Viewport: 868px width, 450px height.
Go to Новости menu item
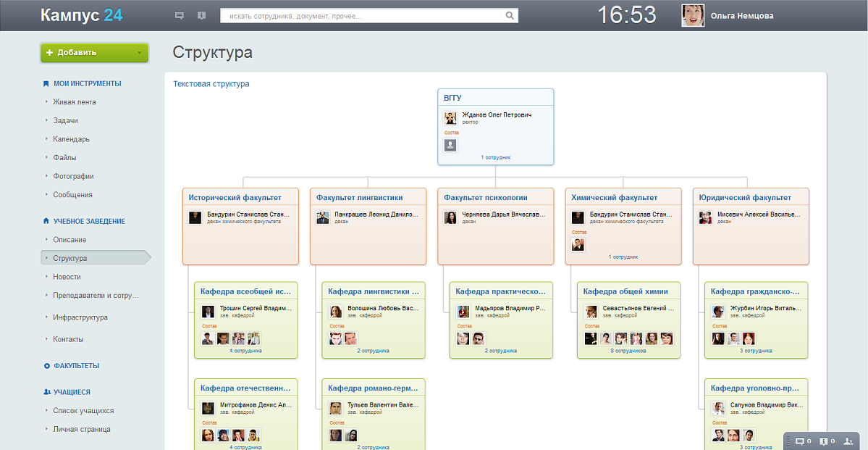[67, 277]
